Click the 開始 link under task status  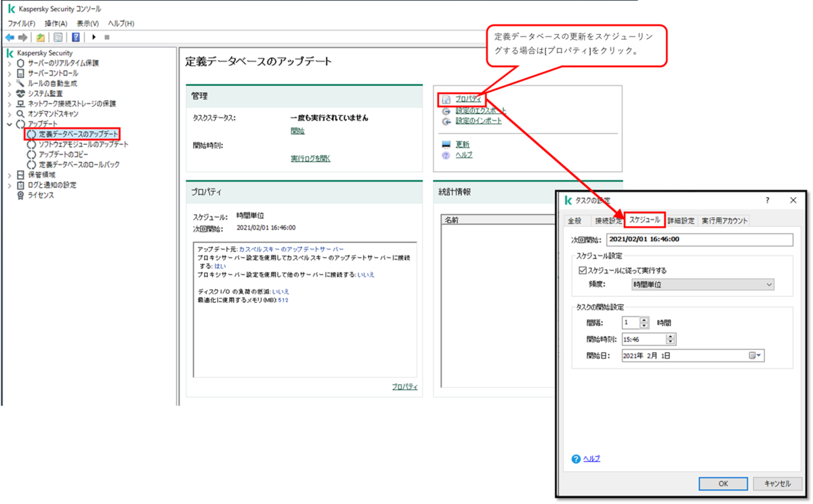tap(297, 131)
